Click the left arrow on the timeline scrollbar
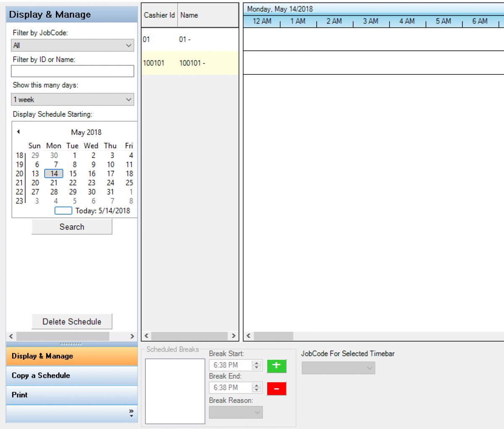Image resolution: width=504 pixels, height=429 pixels. pyautogui.click(x=248, y=336)
